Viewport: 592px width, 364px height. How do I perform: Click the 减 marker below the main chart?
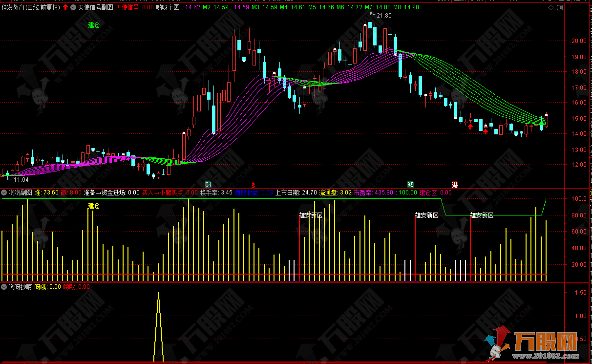(x=411, y=185)
